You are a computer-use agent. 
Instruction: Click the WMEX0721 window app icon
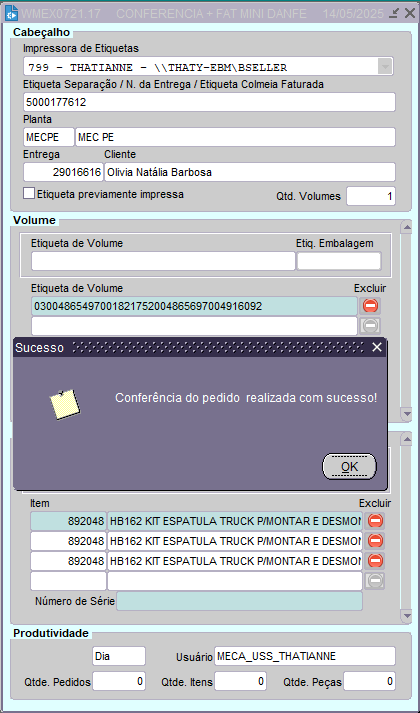click(x=11, y=13)
